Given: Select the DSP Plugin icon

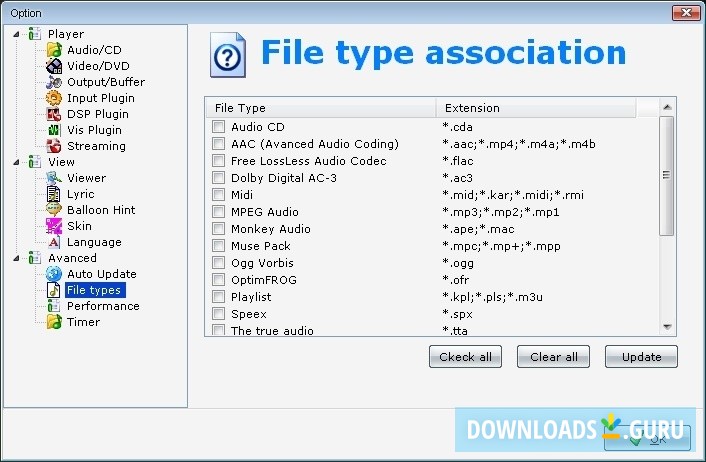Looking at the screenshot, I should pyautogui.click(x=54, y=114).
